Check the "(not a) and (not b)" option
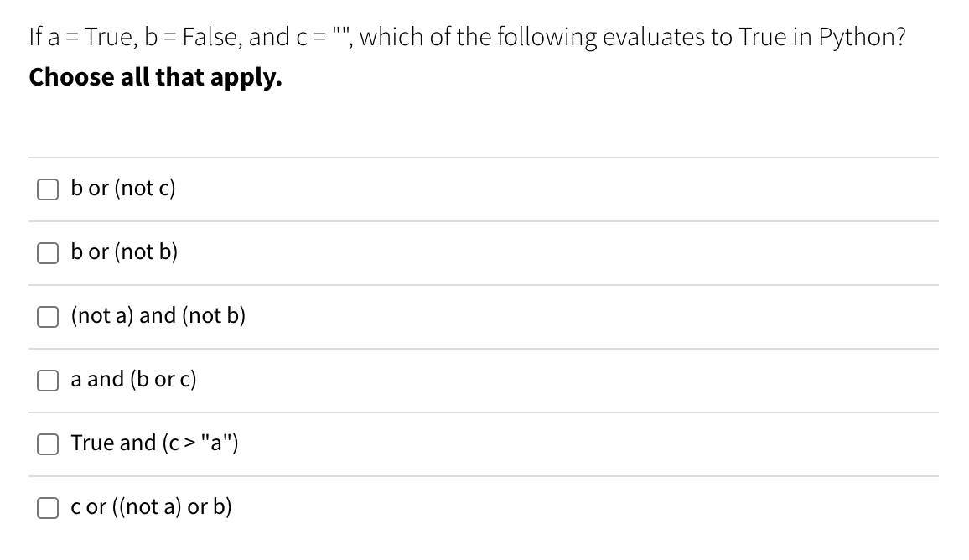 tap(48, 316)
